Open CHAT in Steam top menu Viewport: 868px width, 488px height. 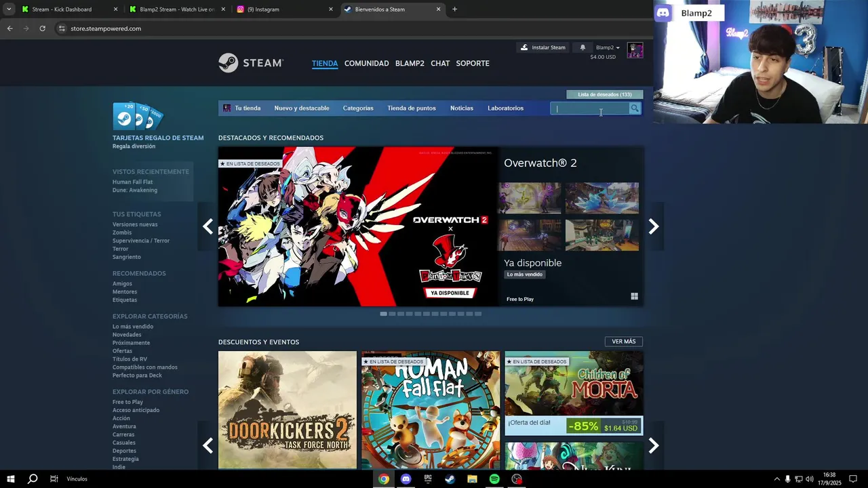440,63
